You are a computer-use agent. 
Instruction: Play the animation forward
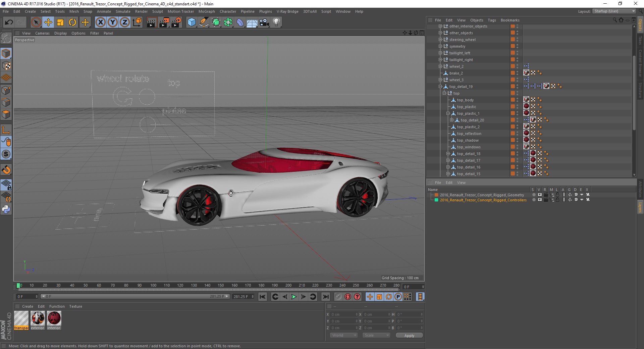coord(294,297)
